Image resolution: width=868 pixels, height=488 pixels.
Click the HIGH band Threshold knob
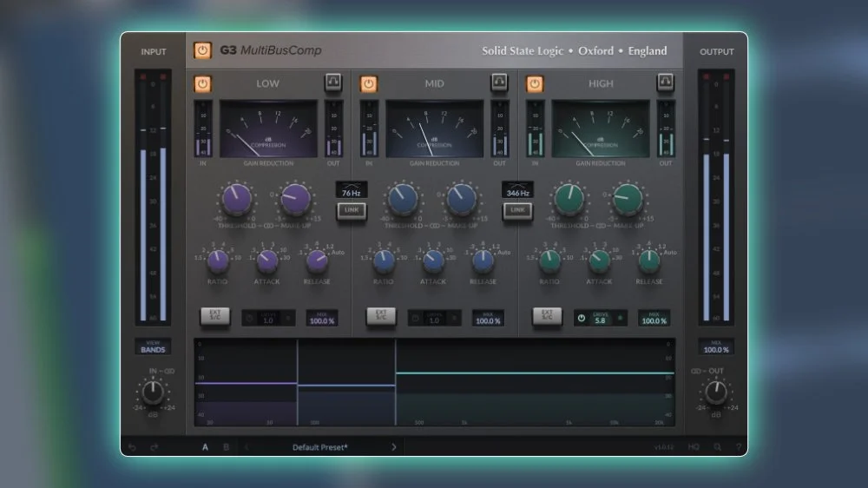(x=569, y=199)
